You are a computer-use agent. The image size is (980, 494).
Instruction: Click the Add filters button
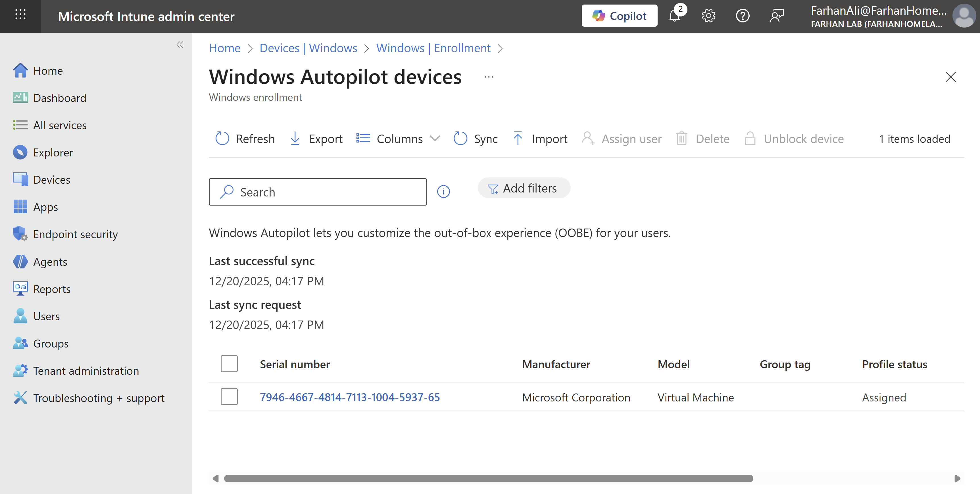tap(524, 188)
